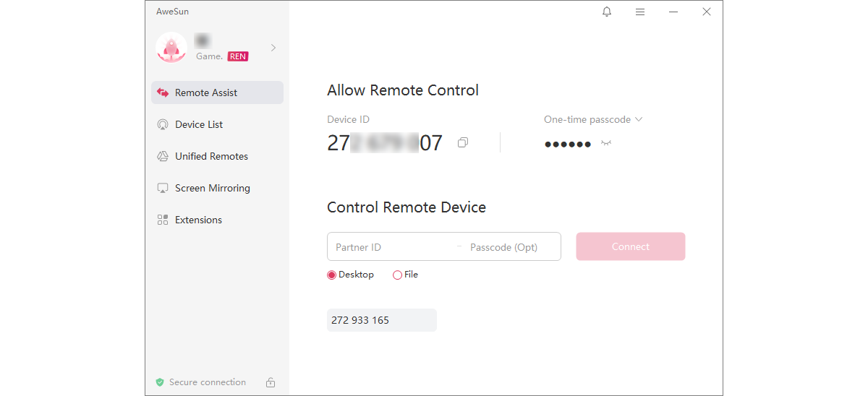The image size is (868, 396).
Task: Click the Unified Remotes triangle icon
Action: tap(163, 156)
